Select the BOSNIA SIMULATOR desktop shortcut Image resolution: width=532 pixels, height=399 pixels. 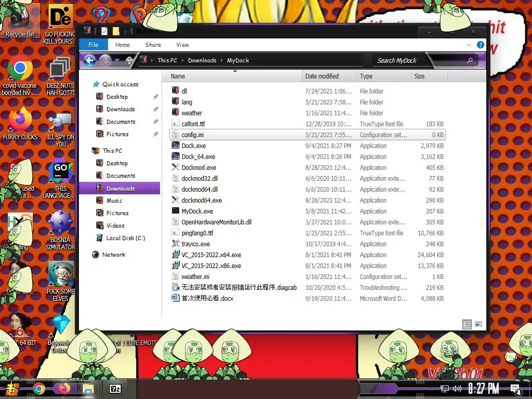pos(60,231)
